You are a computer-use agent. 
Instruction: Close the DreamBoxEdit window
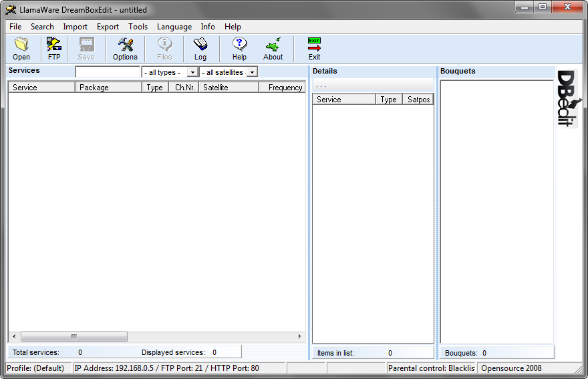click(x=567, y=7)
